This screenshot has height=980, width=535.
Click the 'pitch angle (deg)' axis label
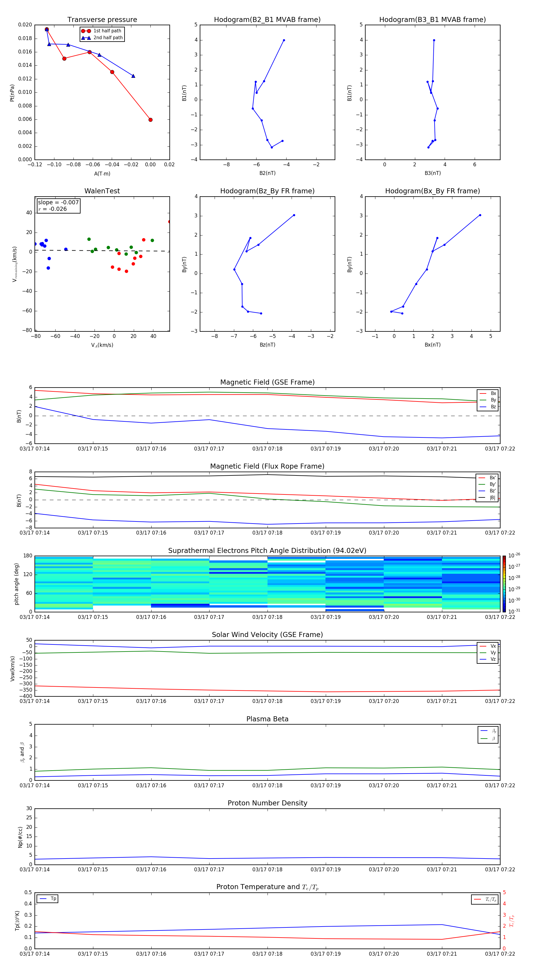click(x=16, y=584)
